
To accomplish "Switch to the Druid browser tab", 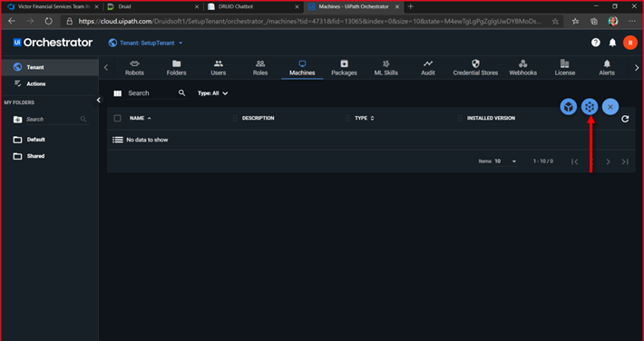I will tap(152, 6).
